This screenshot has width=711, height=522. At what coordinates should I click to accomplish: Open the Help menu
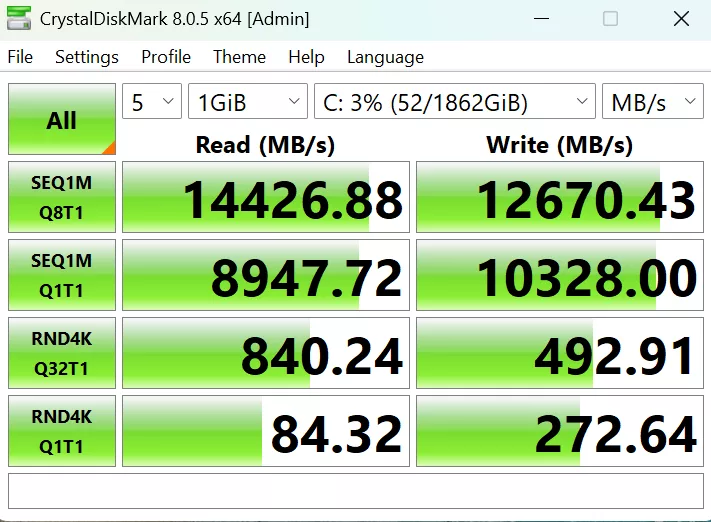pos(306,57)
